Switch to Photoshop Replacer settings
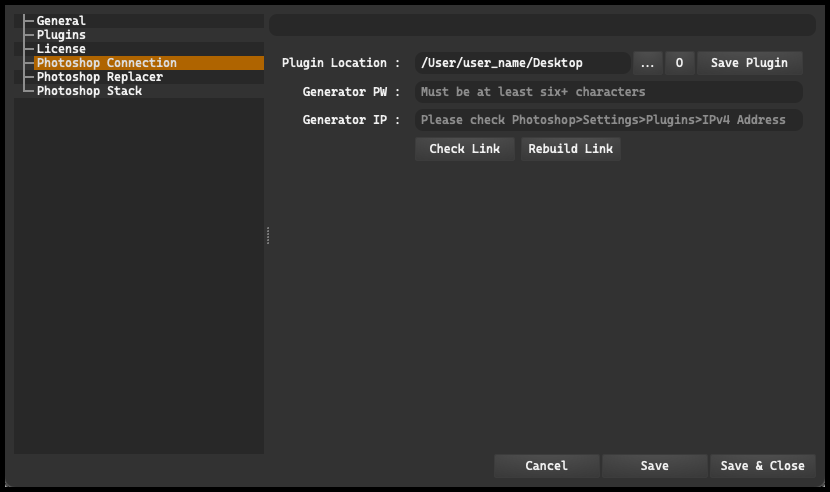 coord(100,77)
